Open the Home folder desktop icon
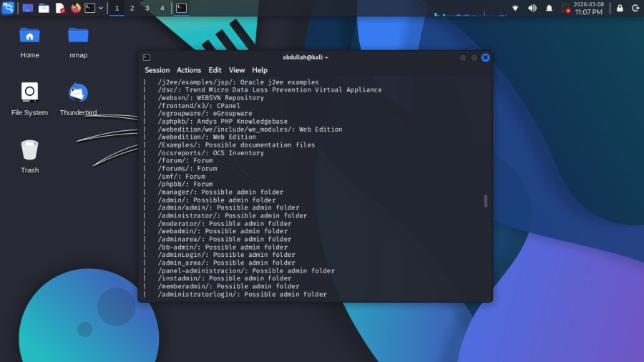This screenshot has width=644, height=362. 29,35
